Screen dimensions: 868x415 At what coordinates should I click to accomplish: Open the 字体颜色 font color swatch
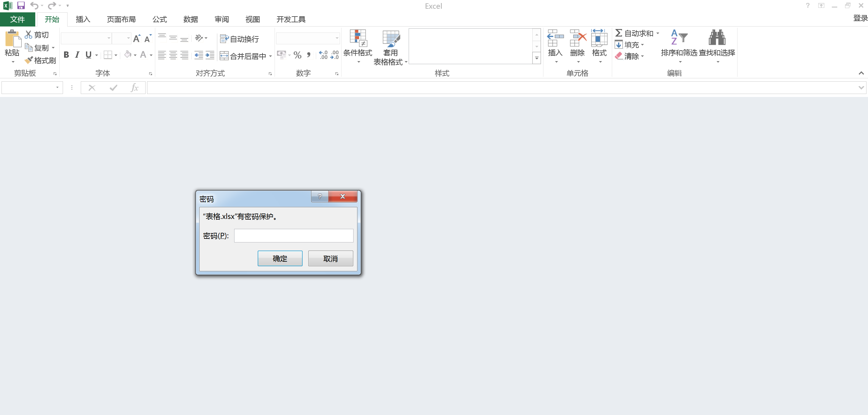(x=151, y=55)
